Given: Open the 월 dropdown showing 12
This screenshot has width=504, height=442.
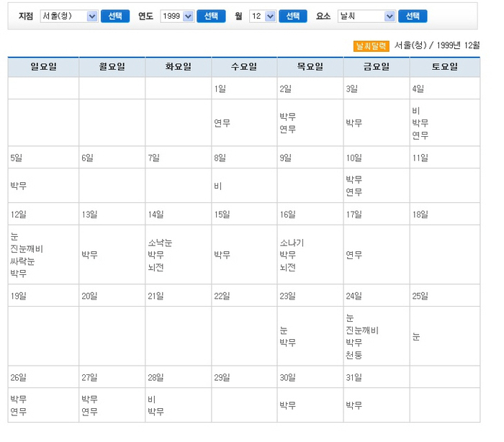Looking at the screenshot, I should pos(263,16).
